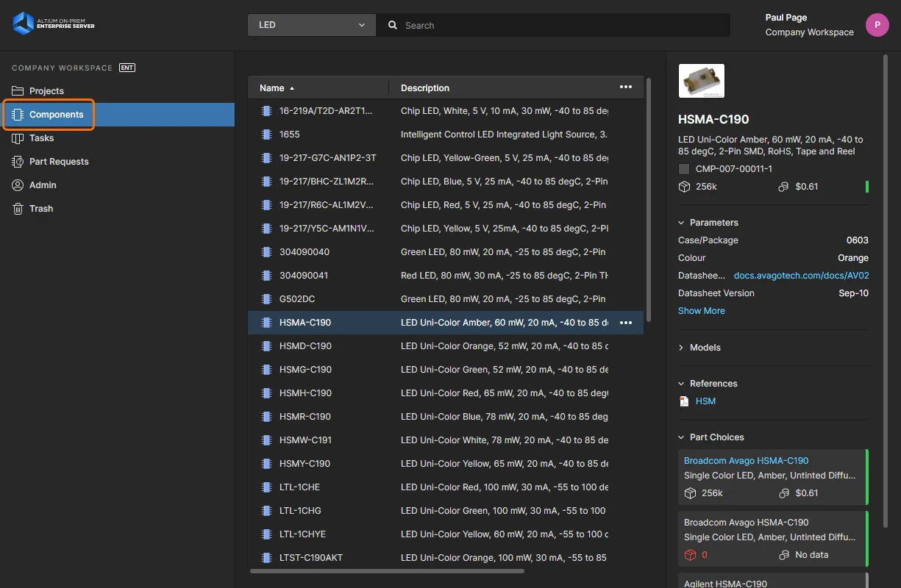
Task: Open the Paul Page user avatar
Action: coord(877,25)
